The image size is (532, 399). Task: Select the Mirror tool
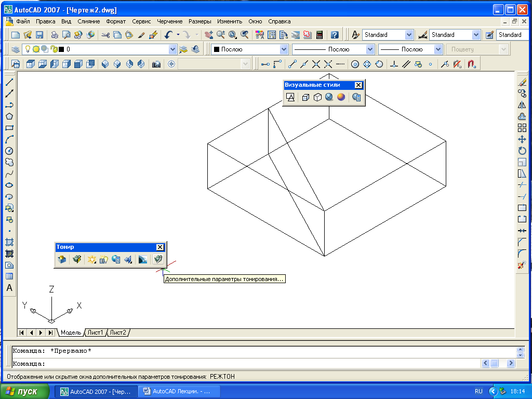point(522,105)
